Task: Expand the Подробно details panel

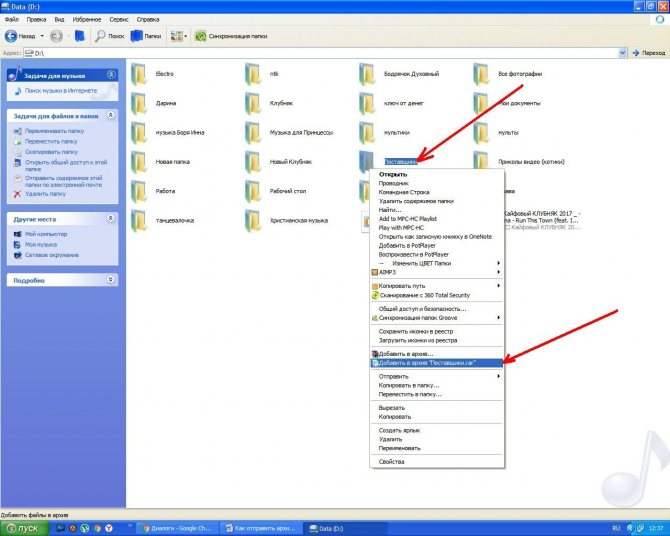Action: click(111, 279)
